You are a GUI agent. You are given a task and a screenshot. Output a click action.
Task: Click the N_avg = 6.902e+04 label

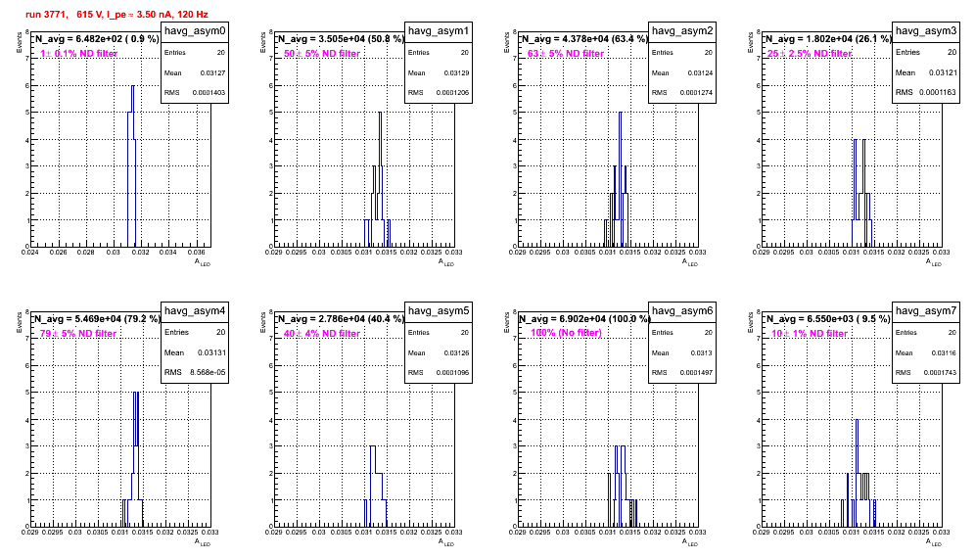tap(584, 318)
